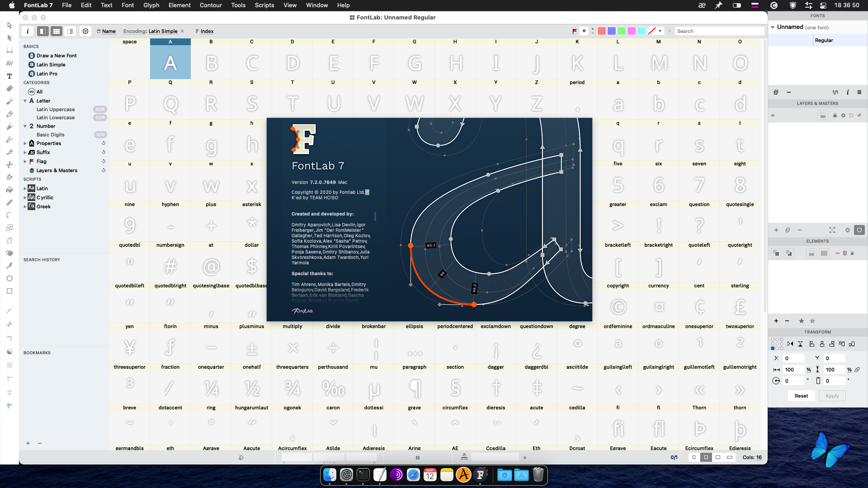Open the Tools menu
This screenshot has width=868, height=488.
click(x=238, y=5)
